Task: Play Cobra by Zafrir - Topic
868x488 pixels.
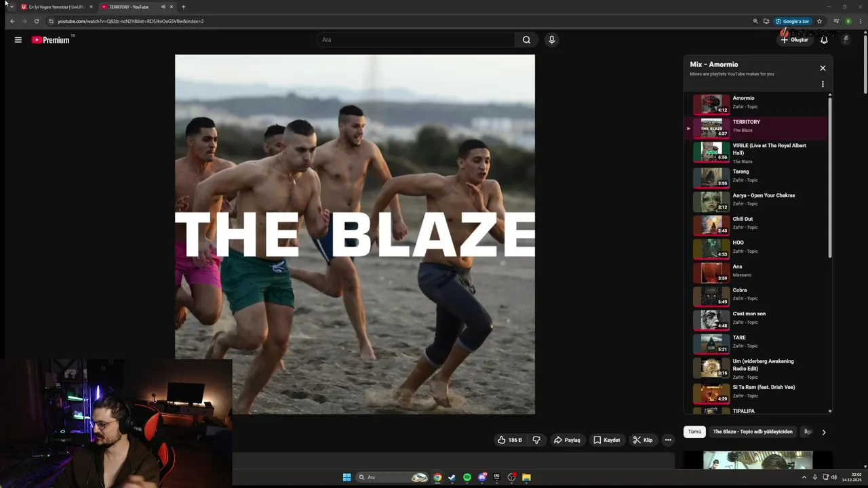Action: point(756,296)
